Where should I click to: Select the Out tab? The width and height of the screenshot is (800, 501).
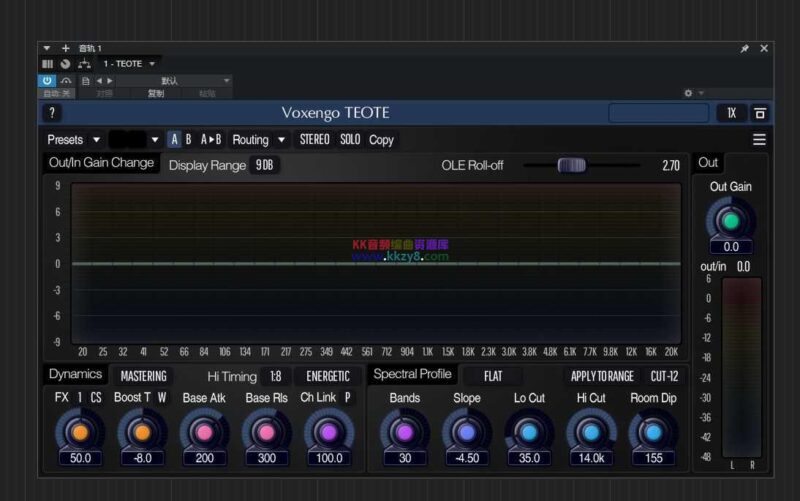click(708, 163)
